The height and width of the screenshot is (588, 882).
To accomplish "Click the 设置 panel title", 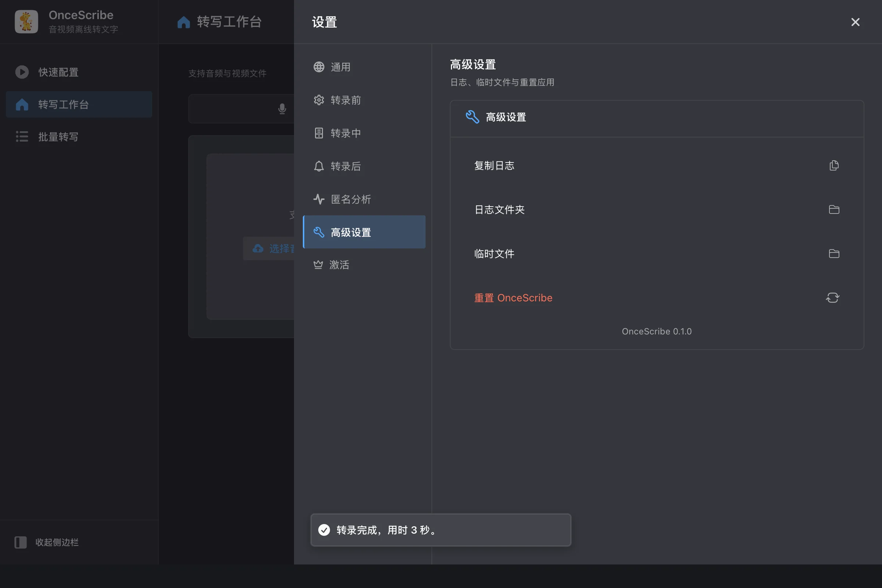I will (325, 22).
